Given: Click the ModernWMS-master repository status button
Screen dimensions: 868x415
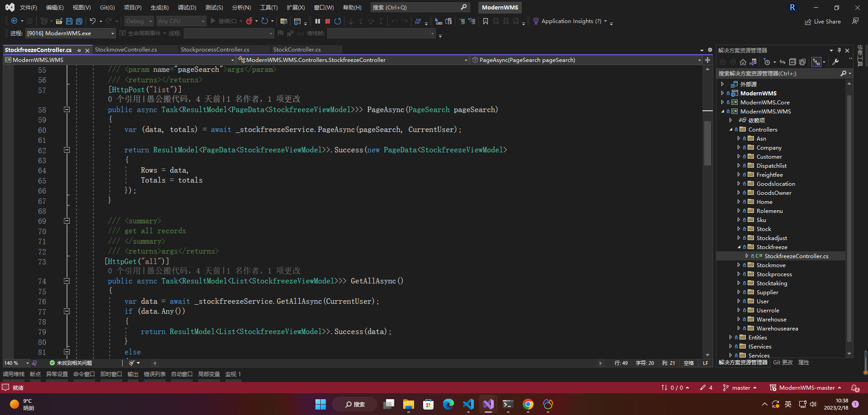Looking at the screenshot, I should pyautogui.click(x=806, y=388).
